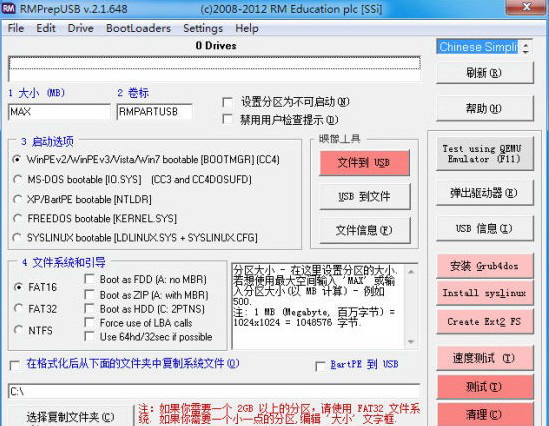
Task: Click the Create Ext2 FS button
Action: click(x=485, y=321)
